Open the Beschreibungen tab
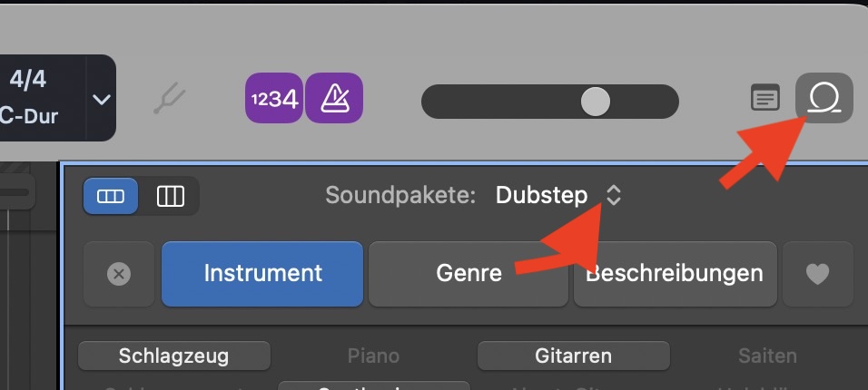This screenshot has width=868, height=390. tap(674, 273)
